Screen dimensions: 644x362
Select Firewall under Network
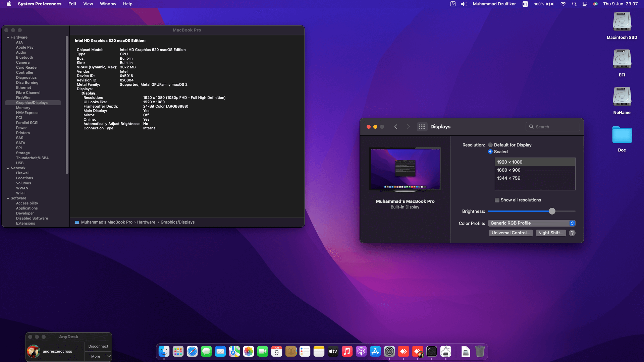[22, 173]
